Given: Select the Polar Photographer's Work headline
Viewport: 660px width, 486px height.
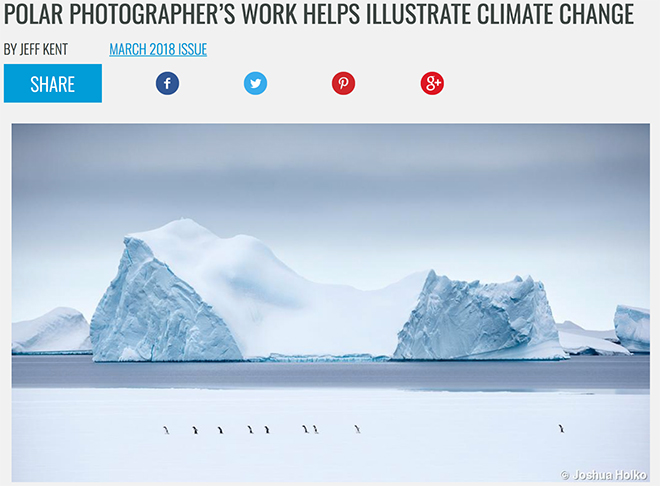Looking at the screenshot, I should [319, 13].
